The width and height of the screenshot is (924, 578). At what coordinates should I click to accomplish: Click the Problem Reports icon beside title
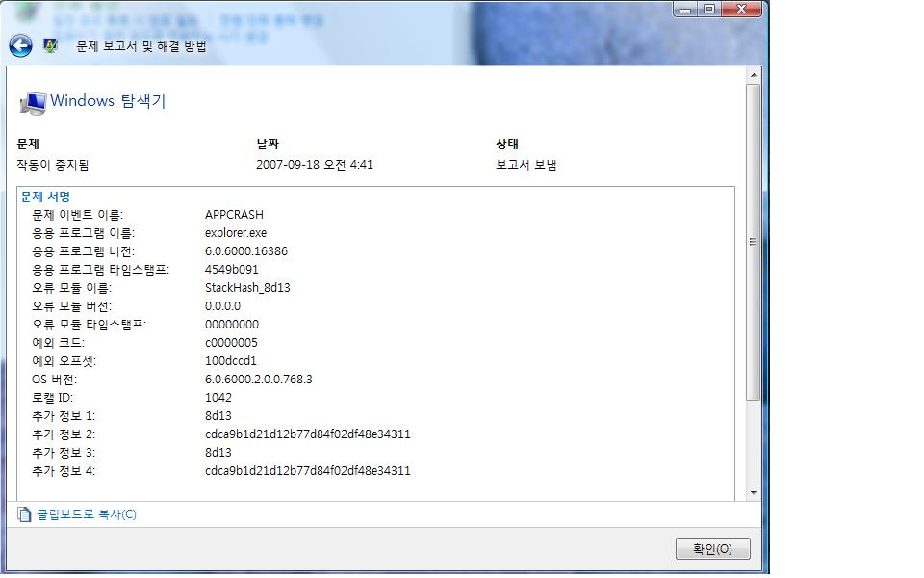coord(51,46)
